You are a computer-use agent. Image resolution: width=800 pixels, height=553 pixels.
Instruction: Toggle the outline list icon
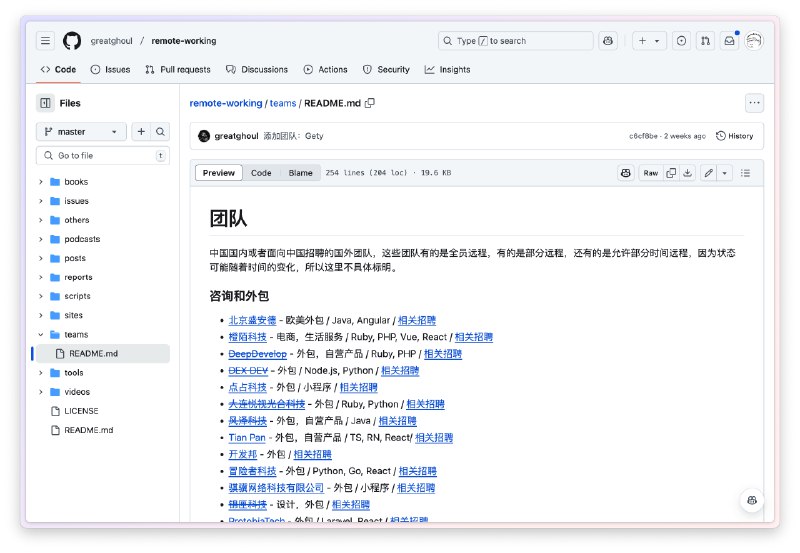(745, 173)
